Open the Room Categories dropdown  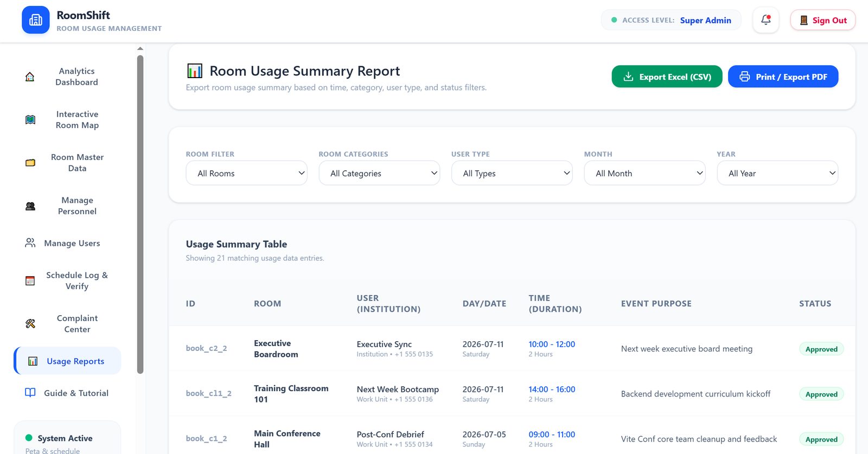(x=379, y=173)
